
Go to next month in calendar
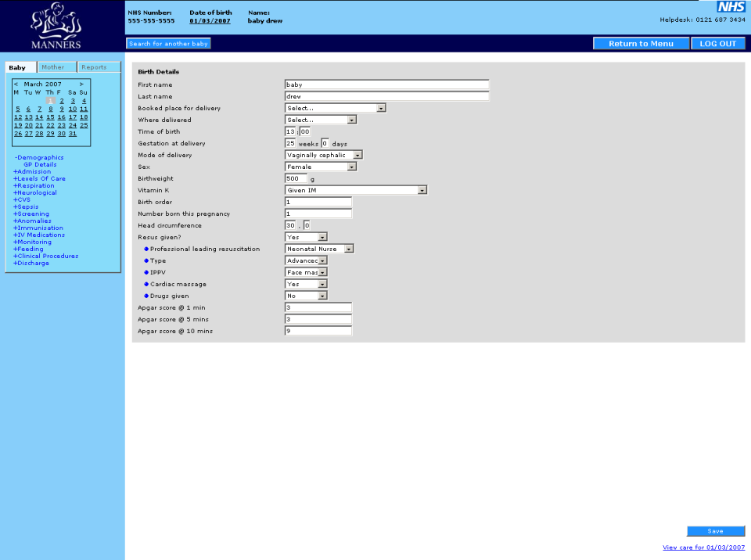point(81,84)
